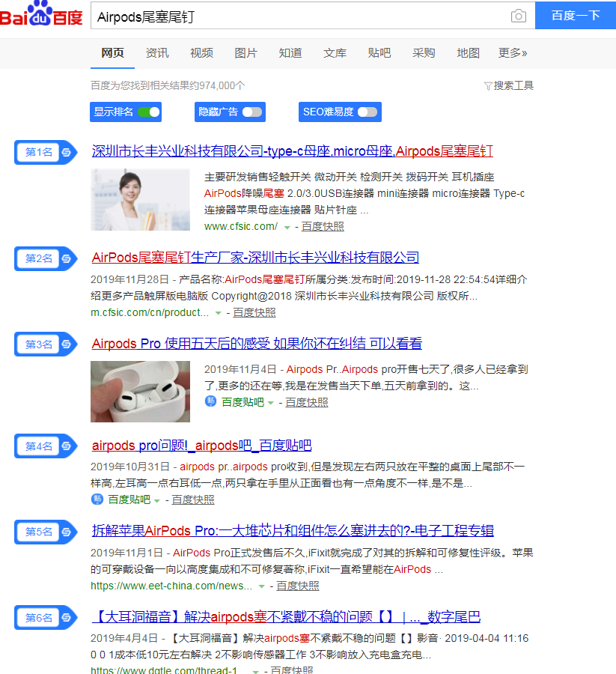Click the link icon on 第2名 badge
Viewport: 616px width, 674px height.
click(x=66, y=259)
